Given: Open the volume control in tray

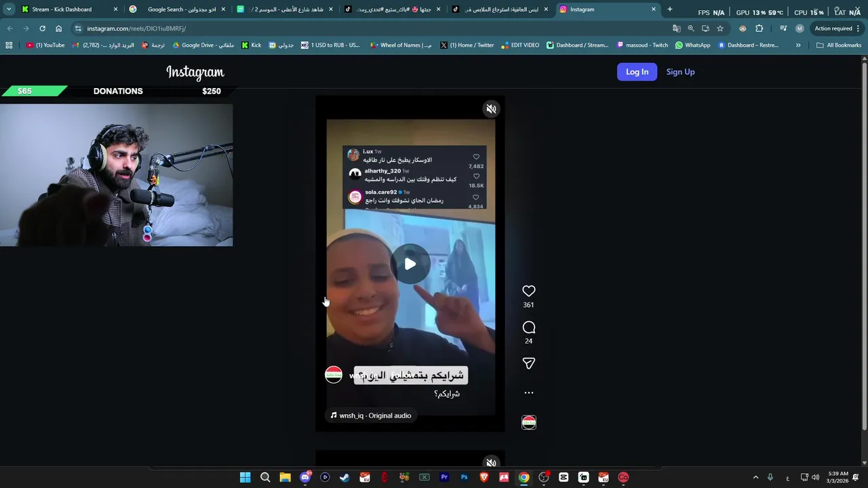Looking at the screenshot, I should [x=815, y=477].
